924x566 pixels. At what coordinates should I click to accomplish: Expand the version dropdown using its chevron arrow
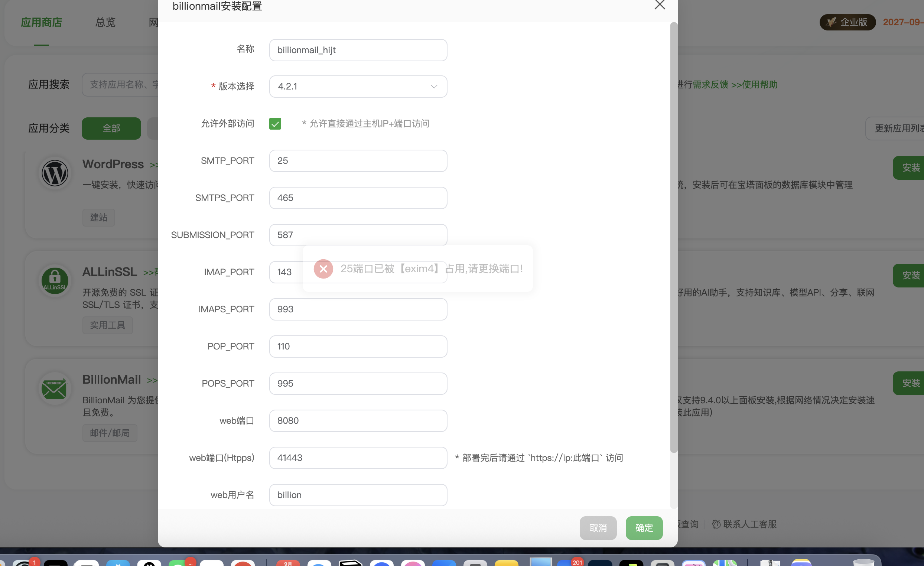434,87
